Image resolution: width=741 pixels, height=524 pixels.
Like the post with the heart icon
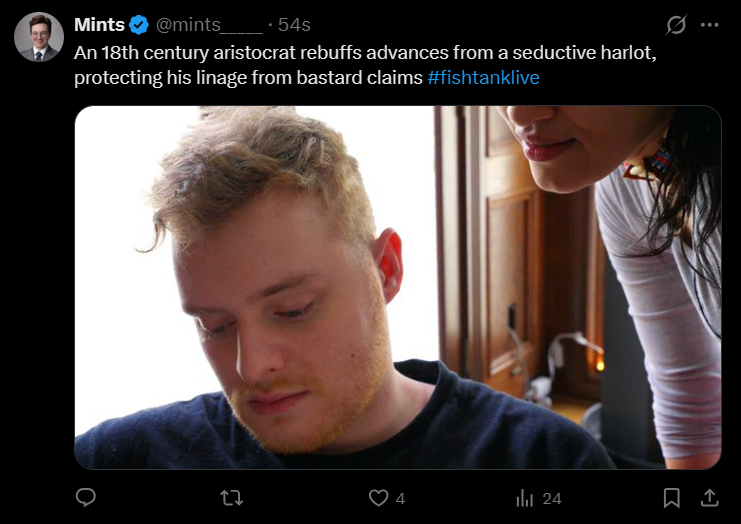coord(379,498)
